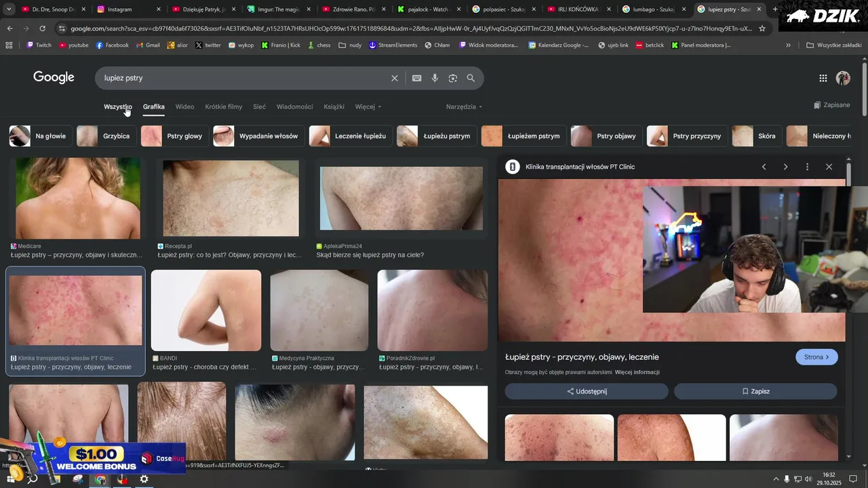Open the tab search dropdown in Chrome
This screenshot has width=868, height=488.
coord(9,9)
